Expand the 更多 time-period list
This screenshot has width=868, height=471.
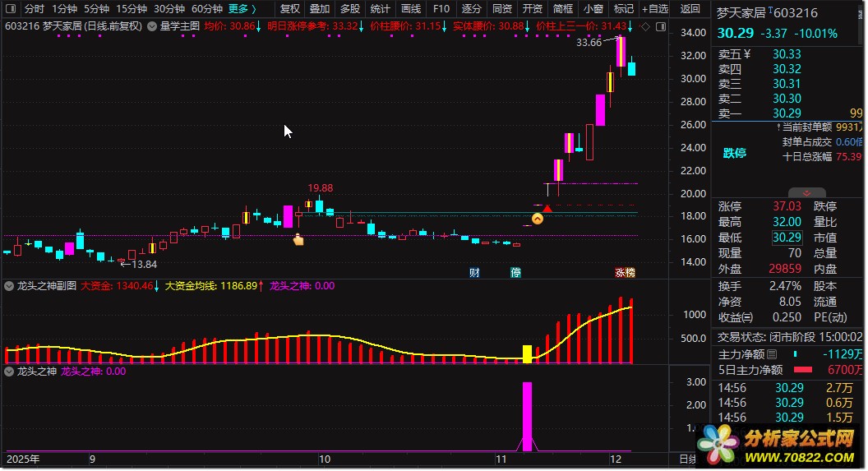click(242, 9)
